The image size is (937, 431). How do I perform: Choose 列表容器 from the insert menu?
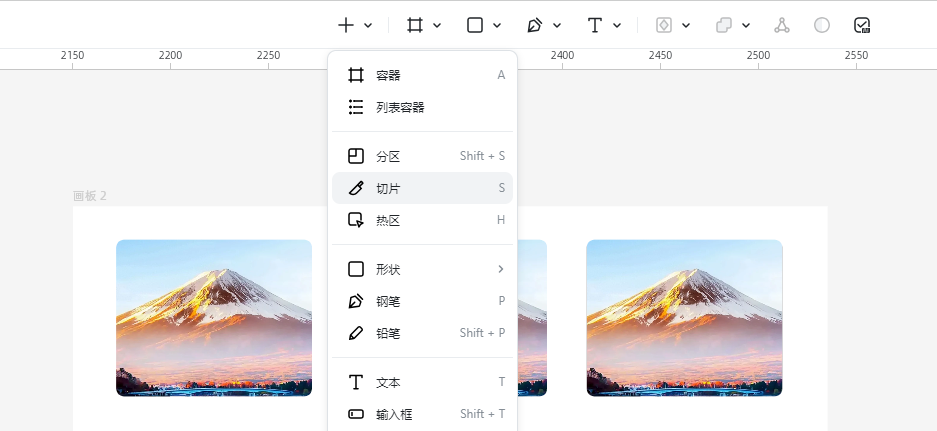click(422, 108)
